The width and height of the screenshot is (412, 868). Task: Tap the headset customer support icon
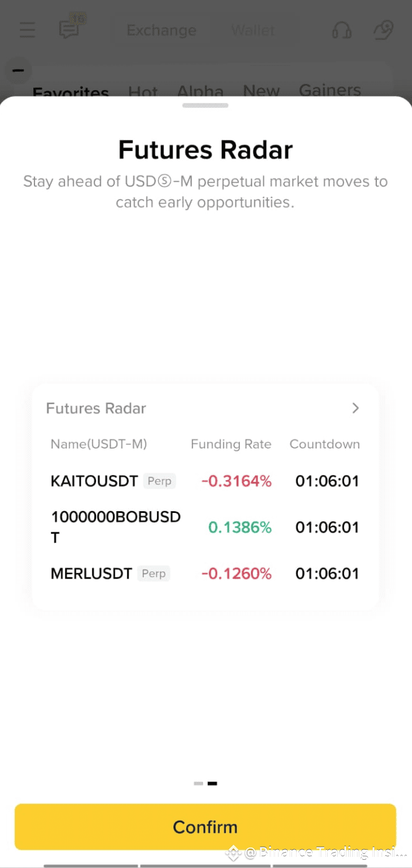(342, 30)
